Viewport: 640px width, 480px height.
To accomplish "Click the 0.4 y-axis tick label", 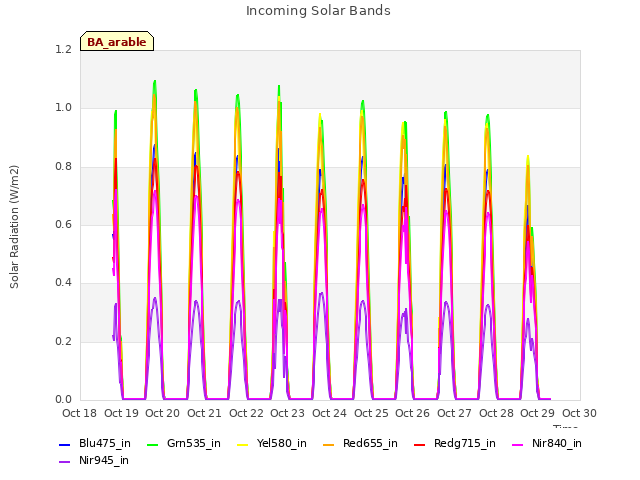I will pyautogui.click(x=63, y=283).
